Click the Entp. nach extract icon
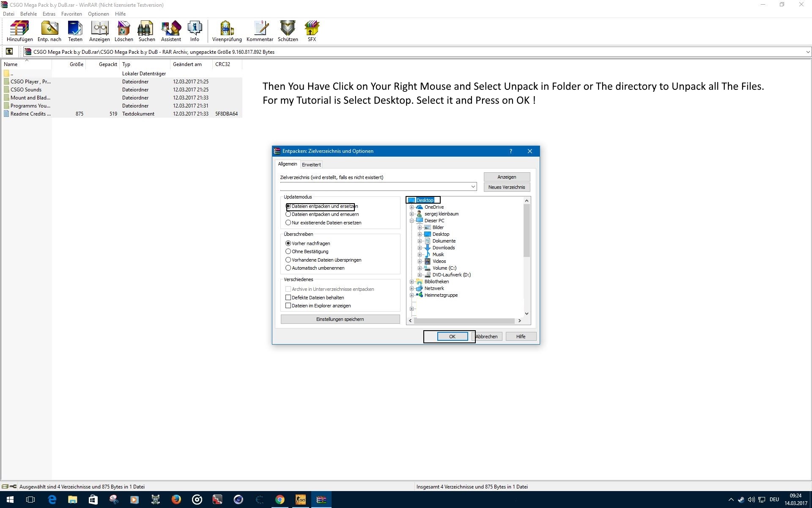 49,31
